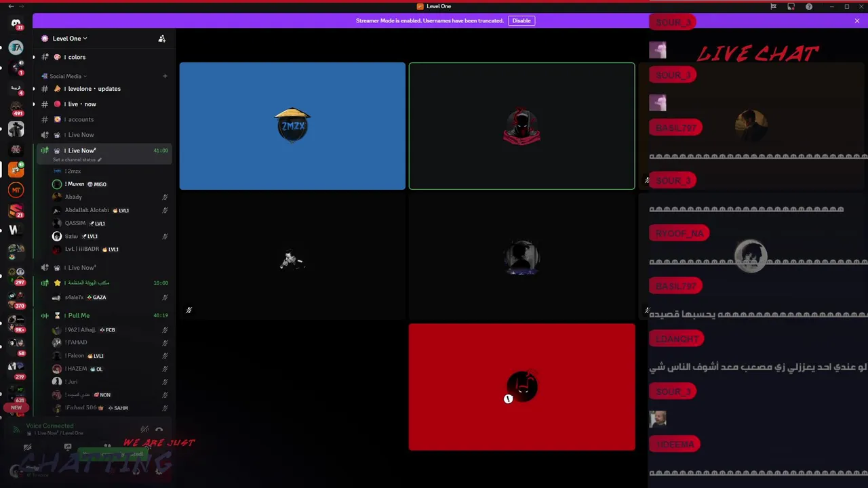This screenshot has height=488, width=868.
Task: Toggle camera off icon in voice panel
Action: pyautogui.click(x=27, y=447)
